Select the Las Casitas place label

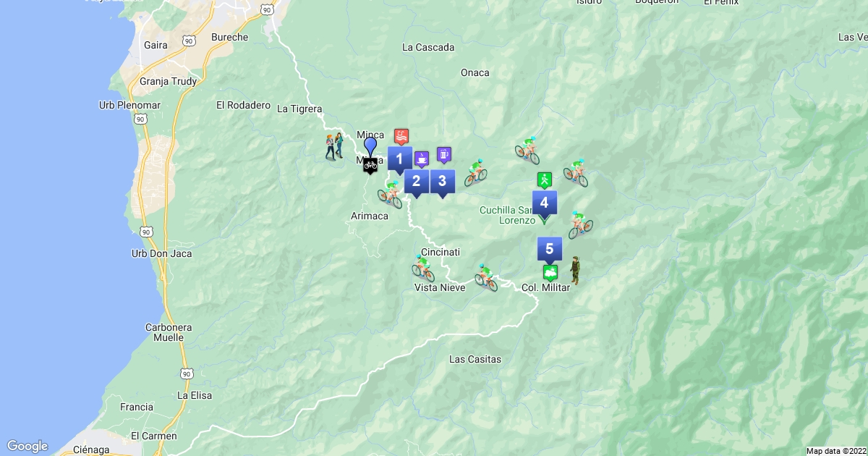coord(475,359)
